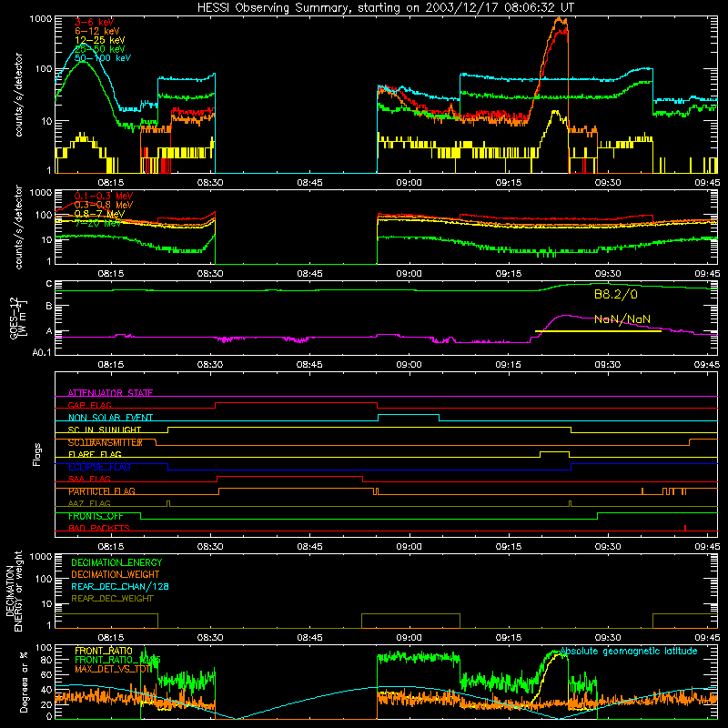Click the yellow flare duration bar in GOES panel
Viewport: 728px width, 728px height.
[598, 331]
